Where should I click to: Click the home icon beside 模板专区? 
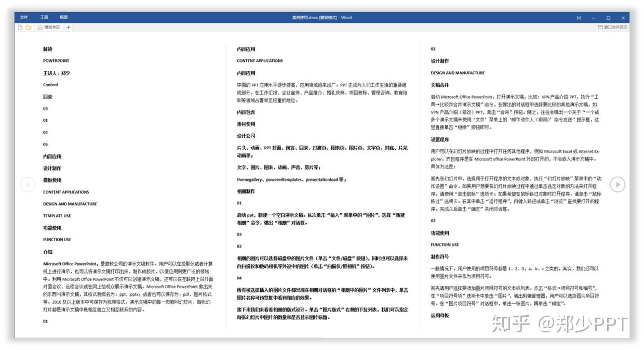point(40,27)
